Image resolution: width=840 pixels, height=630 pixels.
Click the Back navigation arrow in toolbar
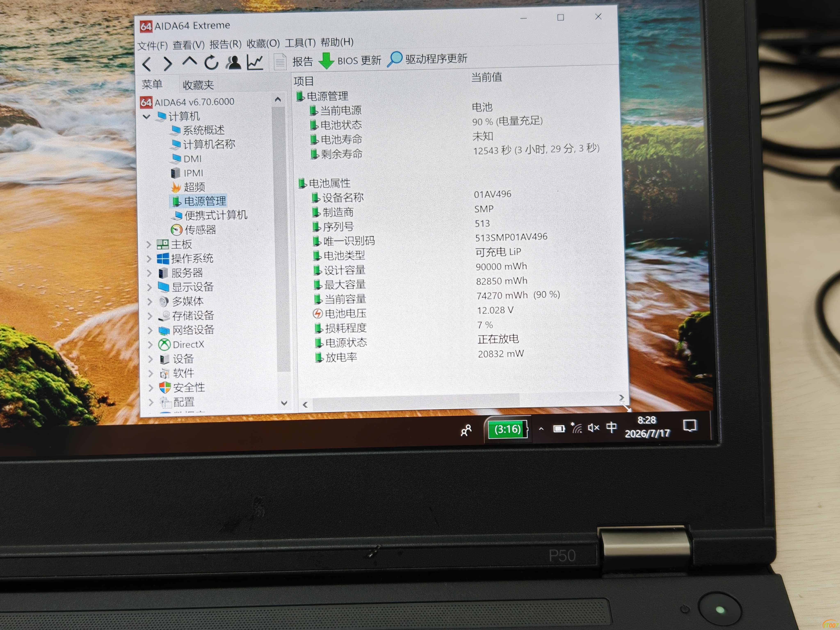tap(147, 64)
